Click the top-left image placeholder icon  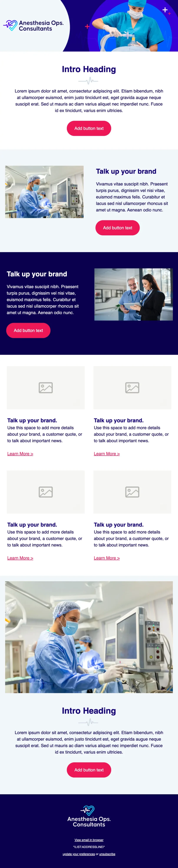46,388
